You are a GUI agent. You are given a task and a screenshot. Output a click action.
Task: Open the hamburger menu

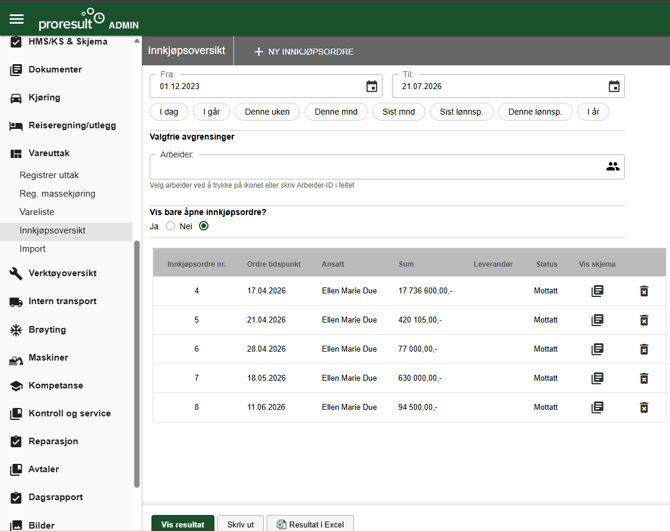[17, 19]
